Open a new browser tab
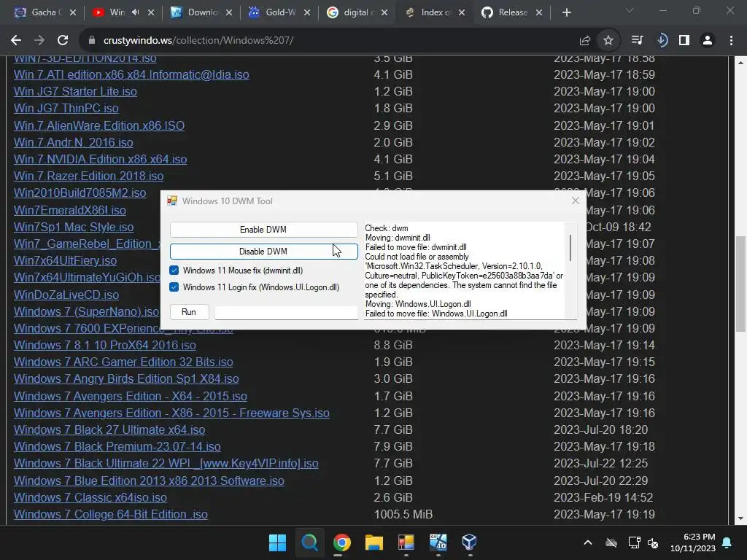Screen dimensions: 747x560 coord(566,12)
